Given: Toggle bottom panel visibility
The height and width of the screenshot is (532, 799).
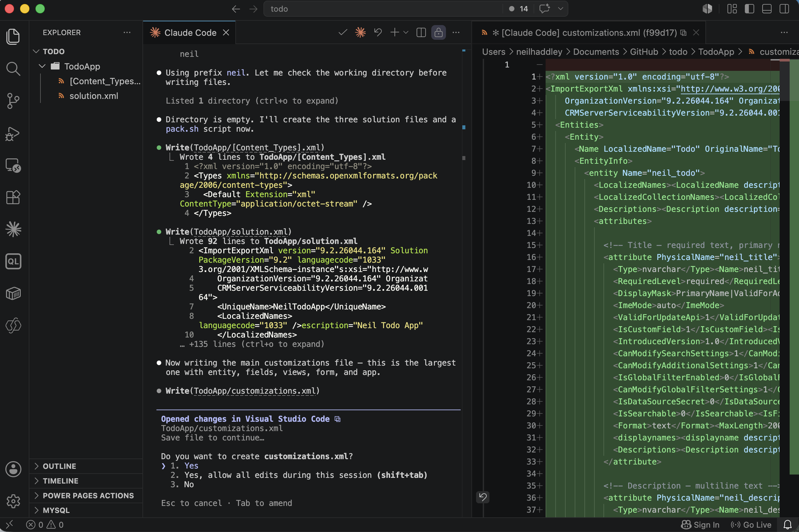Looking at the screenshot, I should point(767,9).
